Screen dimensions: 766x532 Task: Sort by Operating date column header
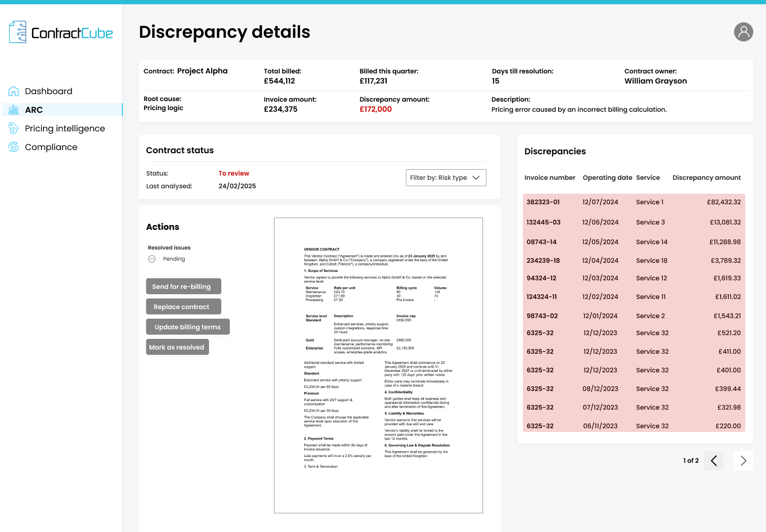pyautogui.click(x=607, y=178)
